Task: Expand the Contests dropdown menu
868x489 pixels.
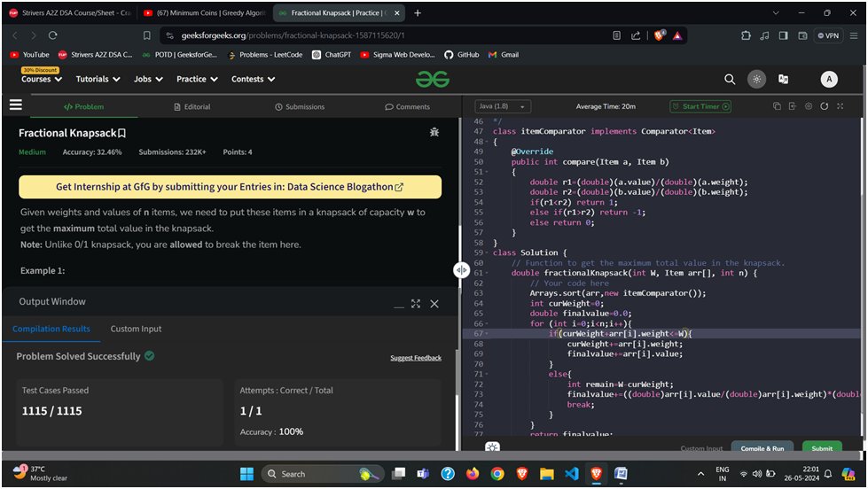Action: [x=253, y=79]
